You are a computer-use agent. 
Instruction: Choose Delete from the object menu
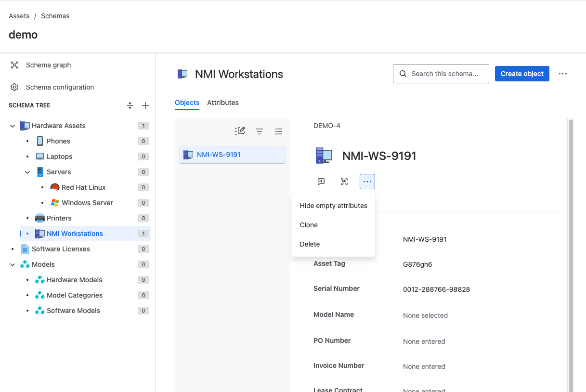coord(334,244)
